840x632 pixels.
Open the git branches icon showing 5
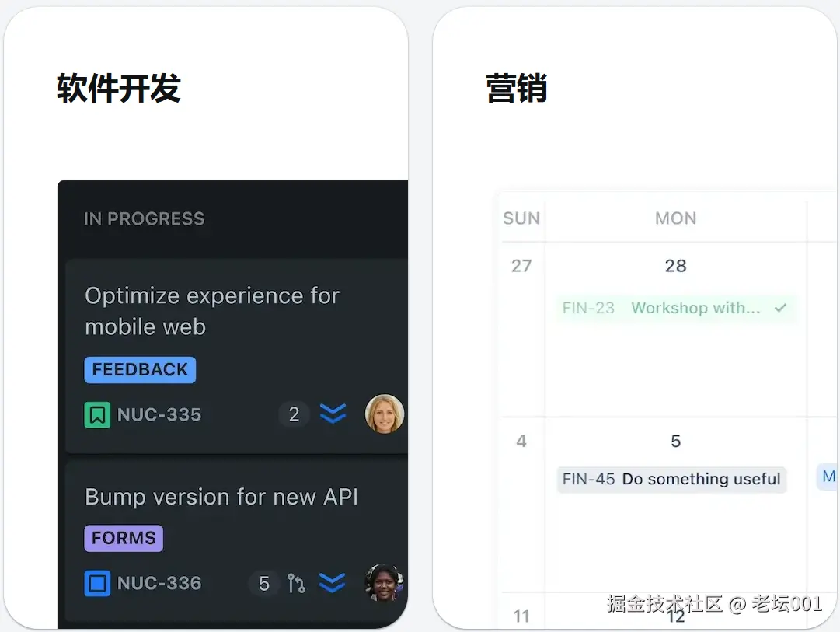[x=298, y=582]
